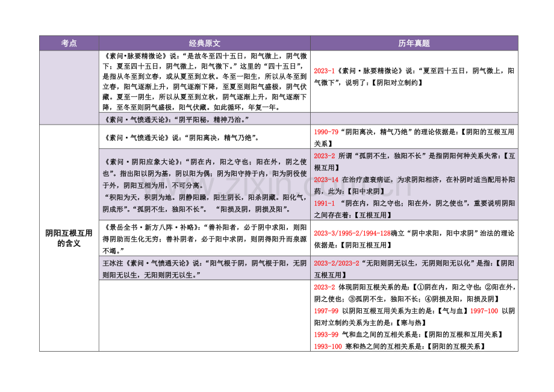Select the 阴平阳秘，精神乃治 cell

point(205,119)
